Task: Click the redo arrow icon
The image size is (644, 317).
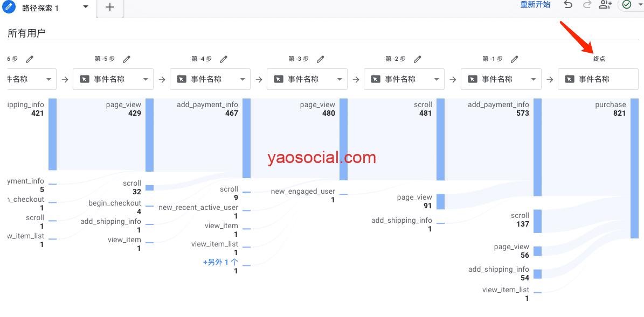Action: 587,5
